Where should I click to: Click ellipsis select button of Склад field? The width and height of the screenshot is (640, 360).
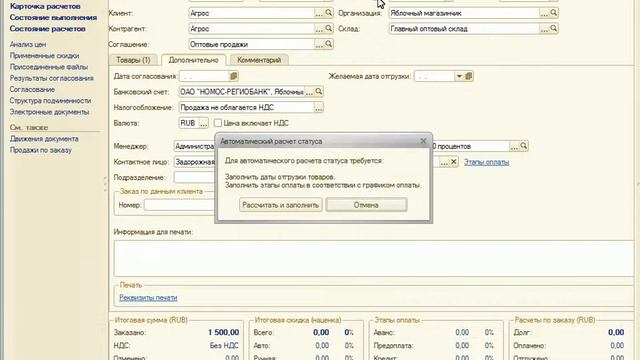pos(544,29)
